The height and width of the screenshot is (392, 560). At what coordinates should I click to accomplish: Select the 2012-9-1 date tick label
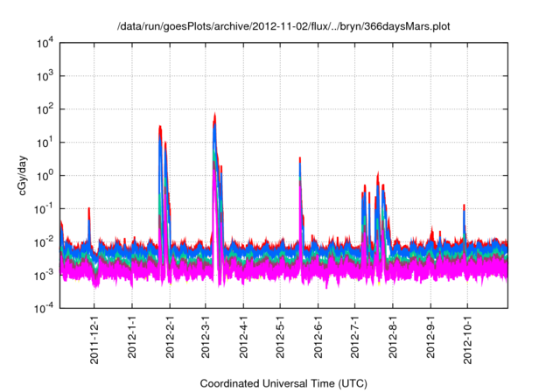click(x=429, y=339)
